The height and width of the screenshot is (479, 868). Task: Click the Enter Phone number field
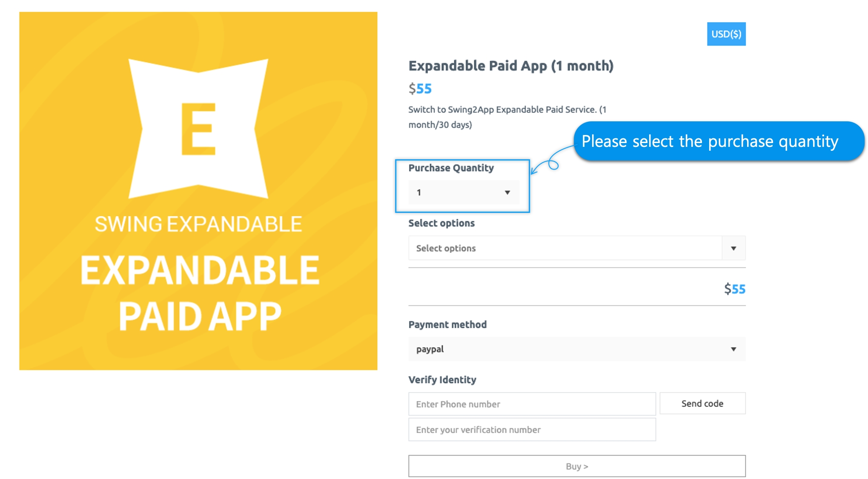532,404
